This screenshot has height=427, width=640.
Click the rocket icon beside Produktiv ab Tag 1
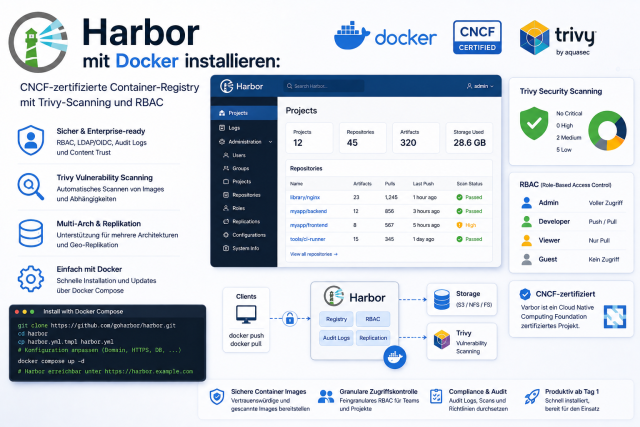coord(532,396)
